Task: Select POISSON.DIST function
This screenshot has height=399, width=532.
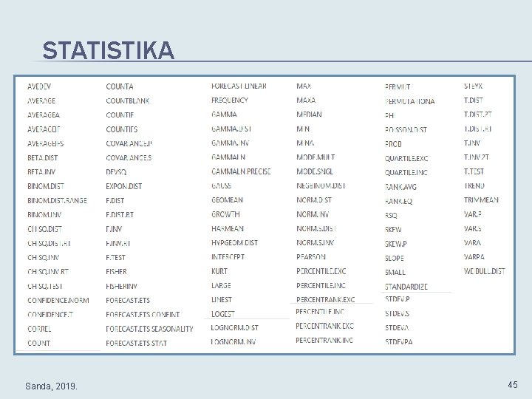Action: (406, 129)
